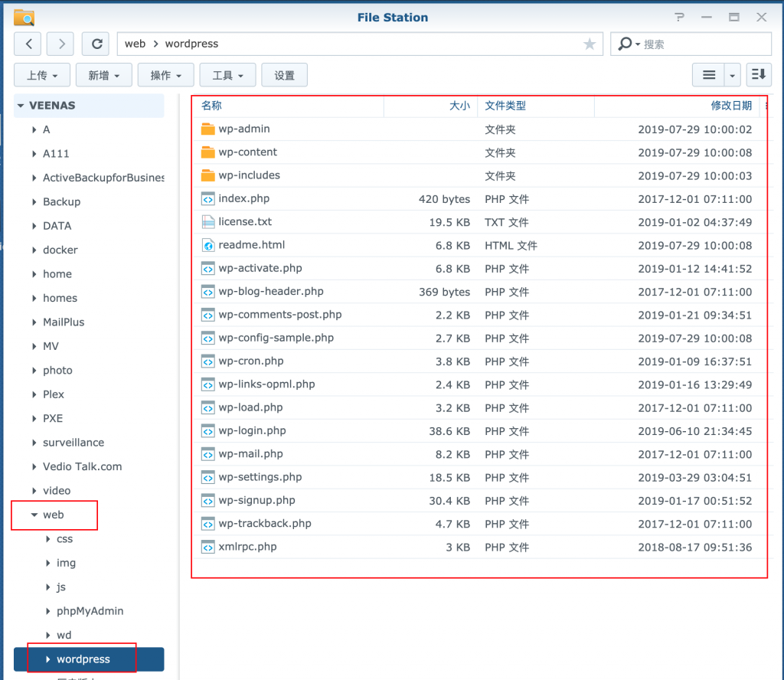This screenshot has height=680, width=784.
Task: Select the wp-blog-header.php file name
Action: (x=271, y=292)
